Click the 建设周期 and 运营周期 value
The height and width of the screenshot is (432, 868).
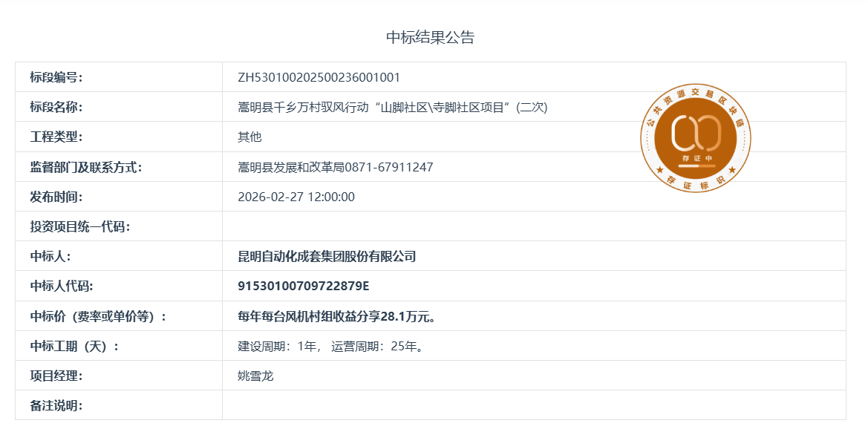330,346
